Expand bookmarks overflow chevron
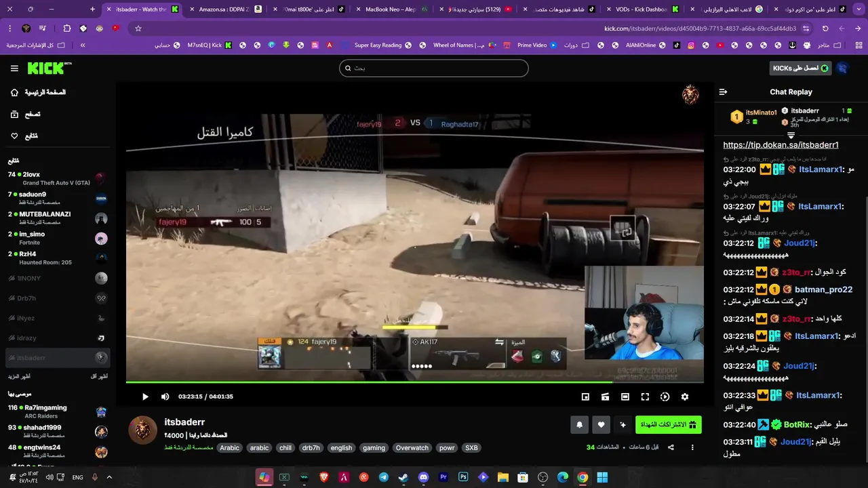The width and height of the screenshot is (868, 488). [x=83, y=45]
